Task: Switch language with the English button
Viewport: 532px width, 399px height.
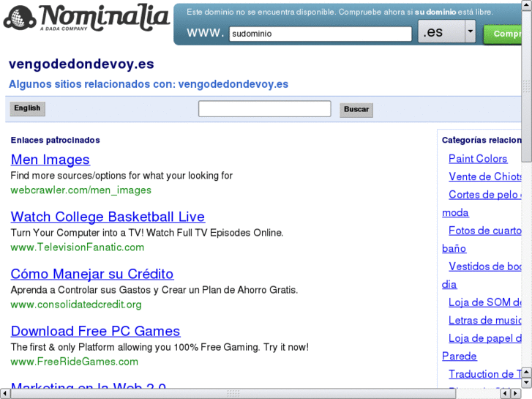Action: pos(28,108)
